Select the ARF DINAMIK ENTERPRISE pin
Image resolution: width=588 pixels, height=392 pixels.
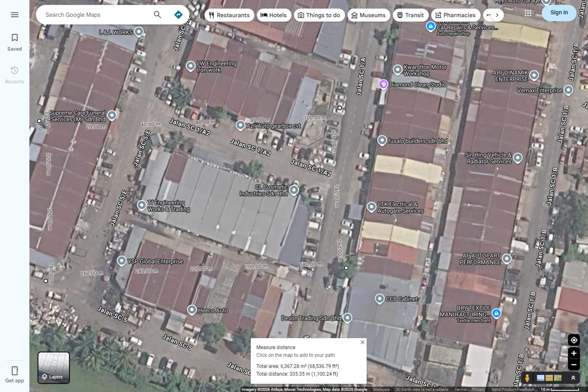point(534,75)
